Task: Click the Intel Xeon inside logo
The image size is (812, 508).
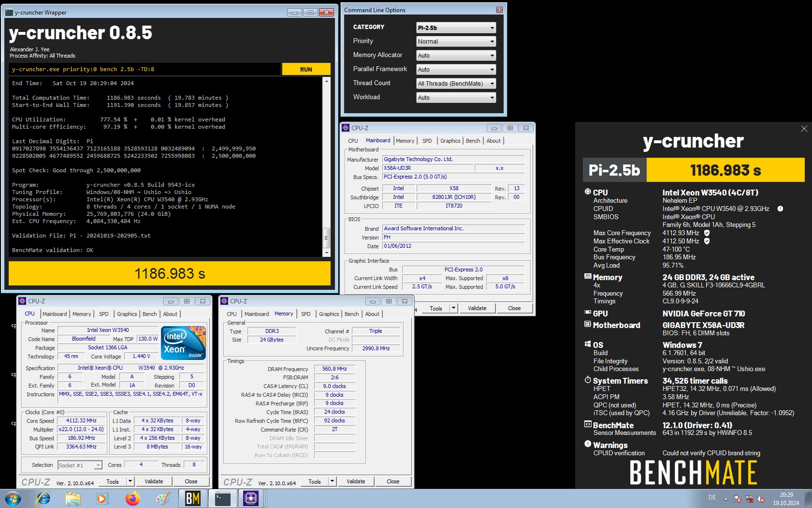Action: click(x=184, y=343)
